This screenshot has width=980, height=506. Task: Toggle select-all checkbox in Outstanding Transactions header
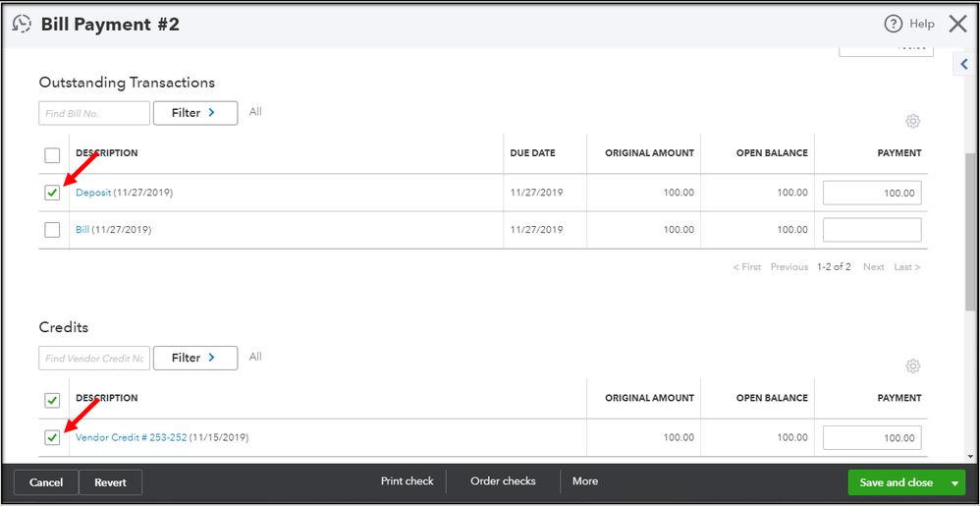pos(52,154)
